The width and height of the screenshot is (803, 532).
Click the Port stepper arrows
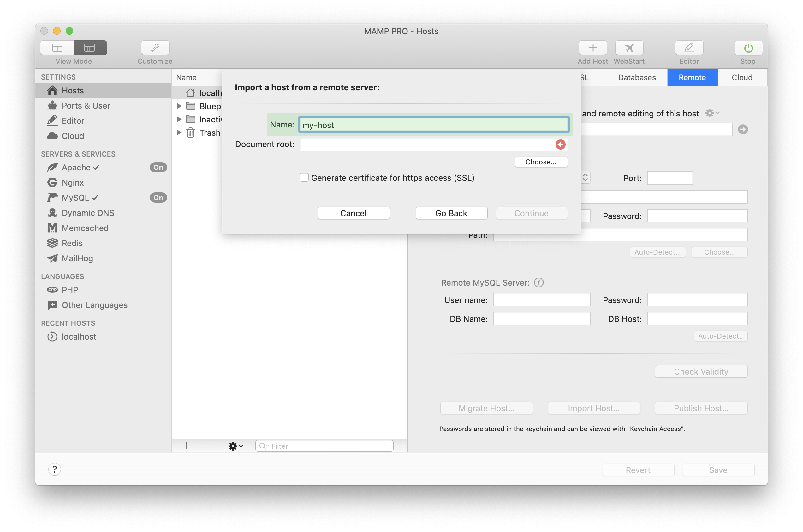coord(585,177)
